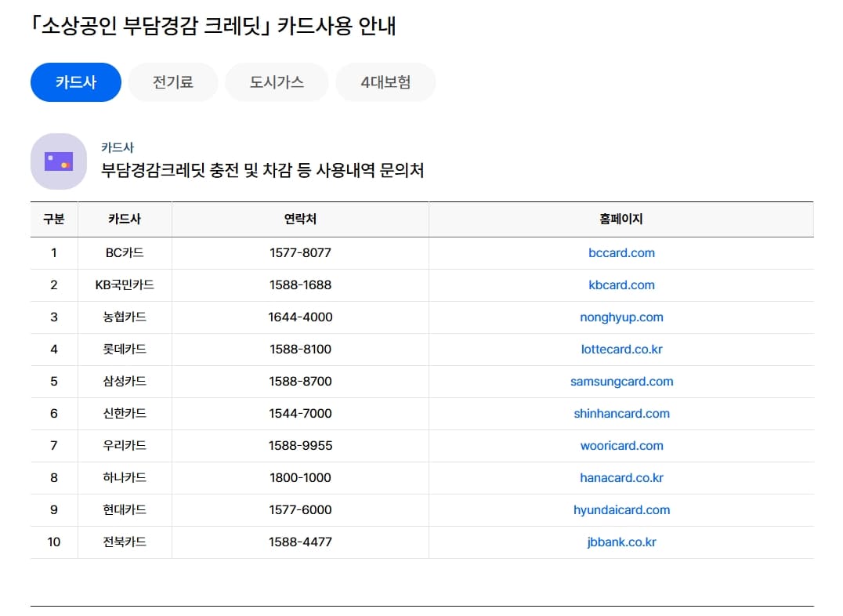Go to the 4대보험 tab
The height and width of the screenshot is (616, 843).
click(385, 82)
